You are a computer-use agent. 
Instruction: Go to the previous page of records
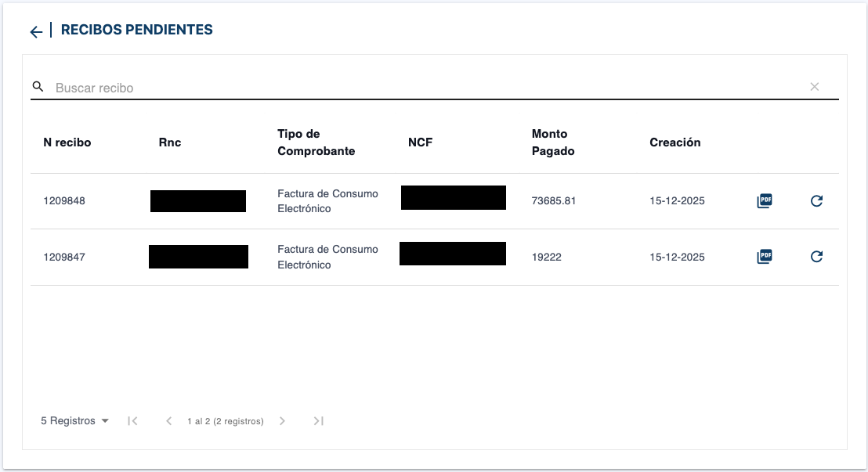[168, 421]
